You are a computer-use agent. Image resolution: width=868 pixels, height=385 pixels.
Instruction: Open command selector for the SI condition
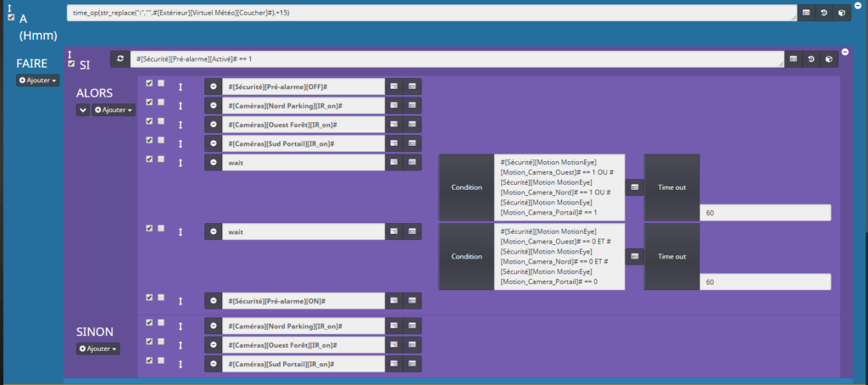click(x=793, y=59)
